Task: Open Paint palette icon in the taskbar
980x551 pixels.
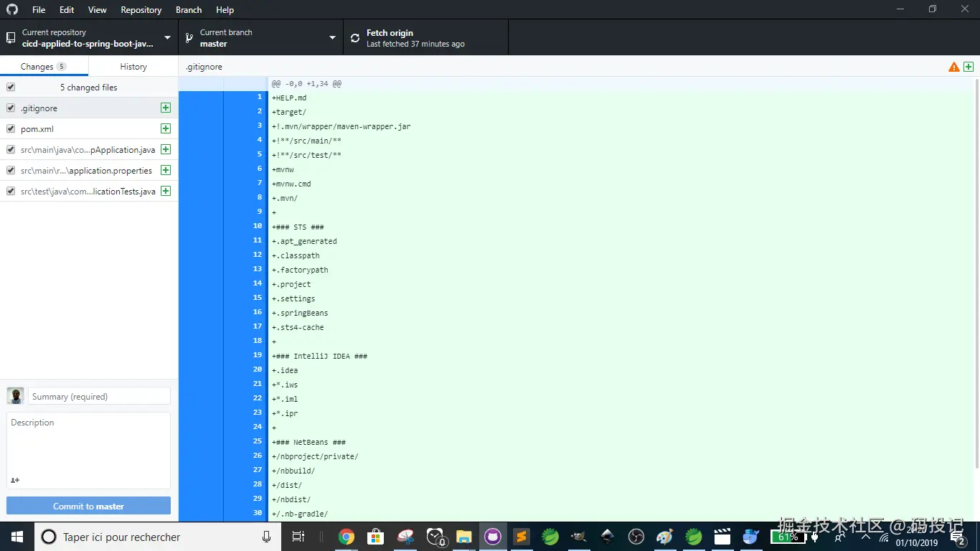Action: point(665,537)
